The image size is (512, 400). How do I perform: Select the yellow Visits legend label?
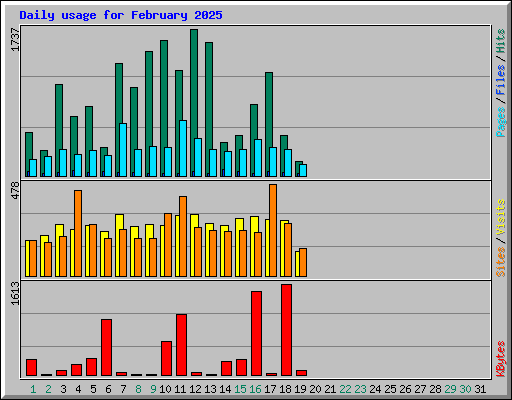pyautogui.click(x=500, y=217)
